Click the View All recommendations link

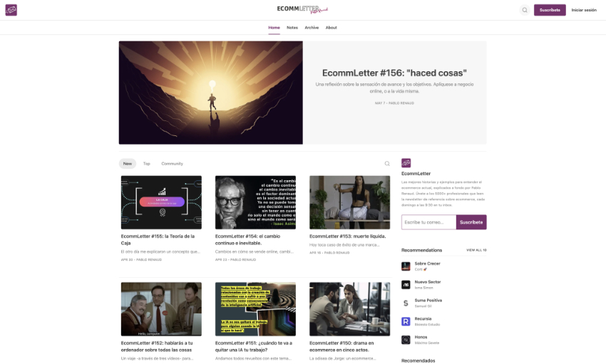click(476, 250)
